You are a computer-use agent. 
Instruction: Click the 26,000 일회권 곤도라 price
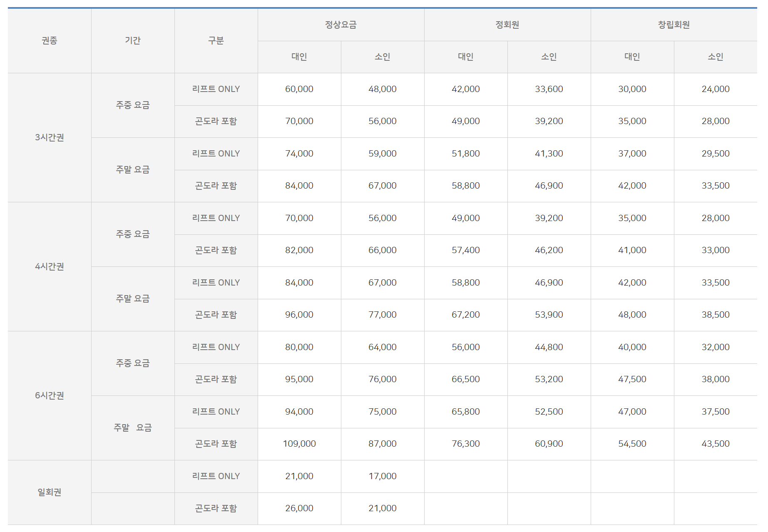tap(299, 508)
